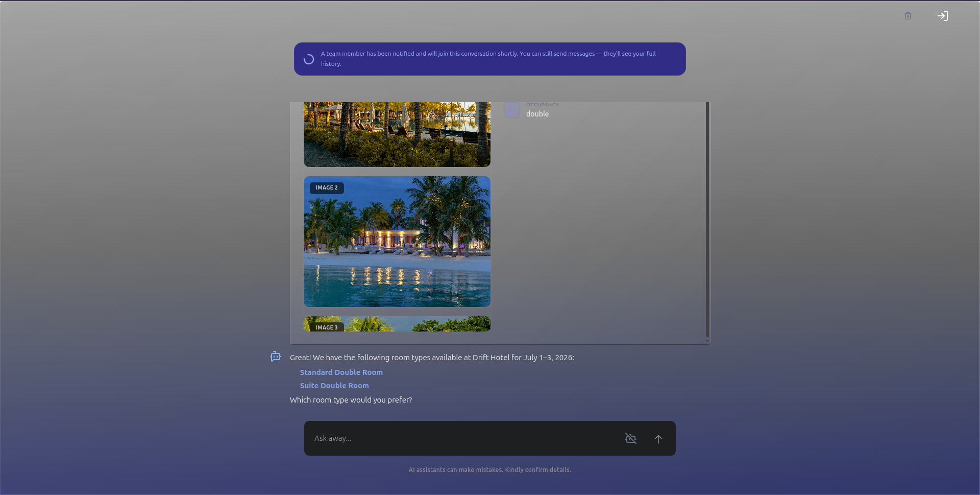Viewport: 980px width, 495px height.
Task: Click the occupancy people icon
Action: coord(512,110)
